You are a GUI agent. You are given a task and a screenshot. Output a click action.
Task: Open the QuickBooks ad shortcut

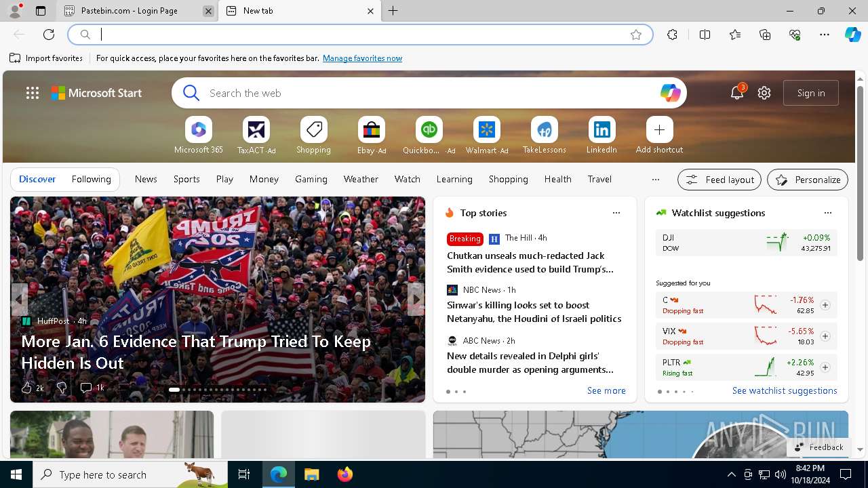tap(429, 136)
